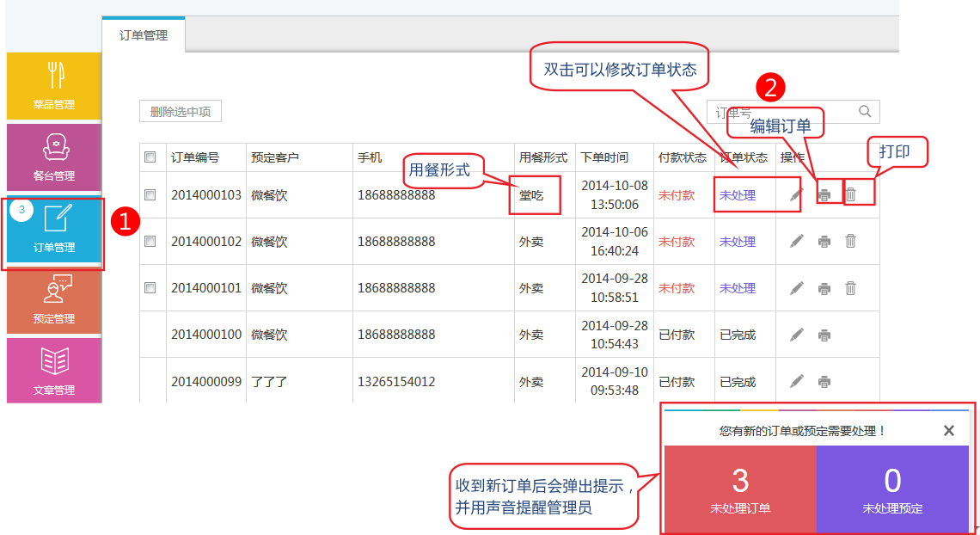
Task: Click the edit pencil for order 2014000099
Action: tap(797, 381)
